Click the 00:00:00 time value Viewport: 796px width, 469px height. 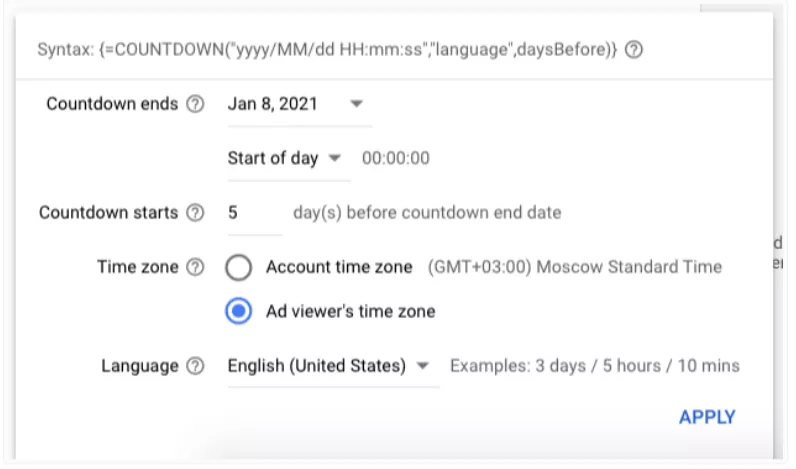pos(396,158)
